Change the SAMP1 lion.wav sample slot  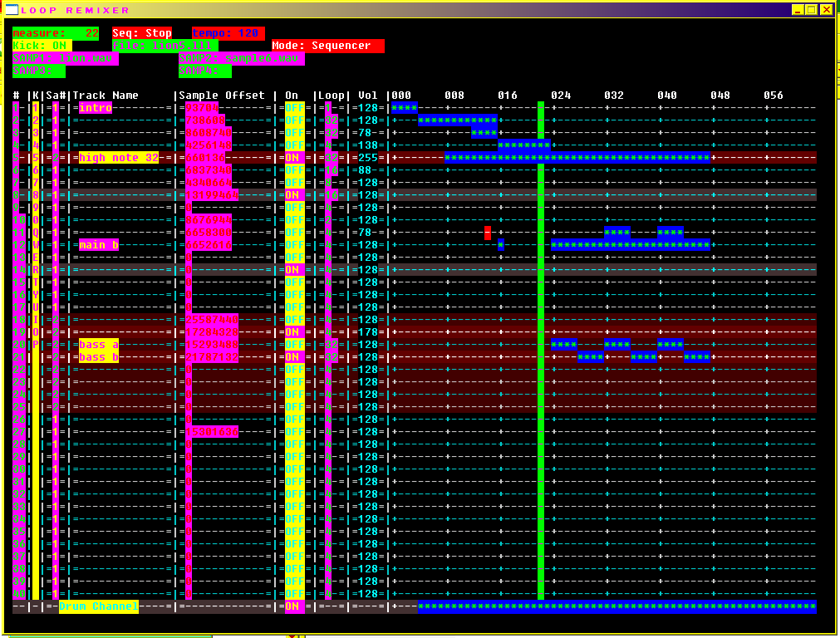point(65,59)
